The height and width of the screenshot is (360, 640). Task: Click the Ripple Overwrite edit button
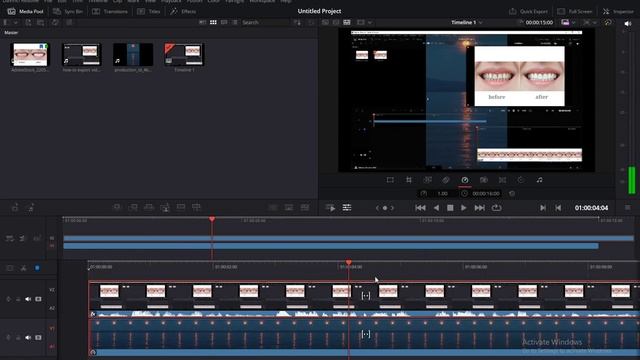click(x=149, y=208)
